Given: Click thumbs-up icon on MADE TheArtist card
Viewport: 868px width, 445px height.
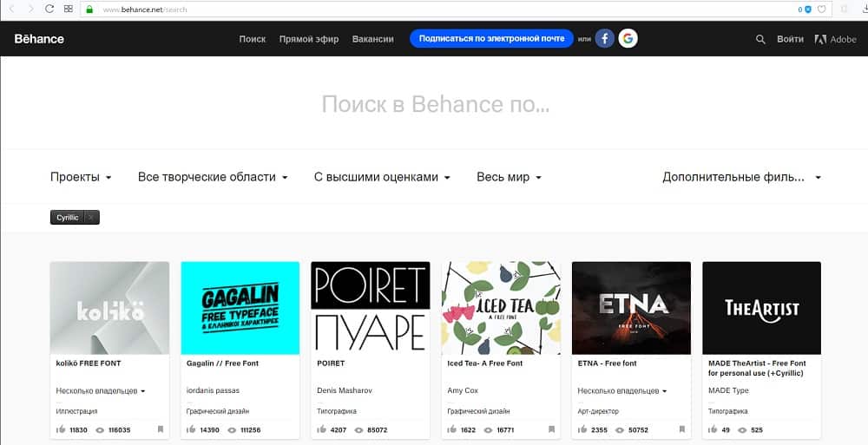Looking at the screenshot, I should coord(713,429).
